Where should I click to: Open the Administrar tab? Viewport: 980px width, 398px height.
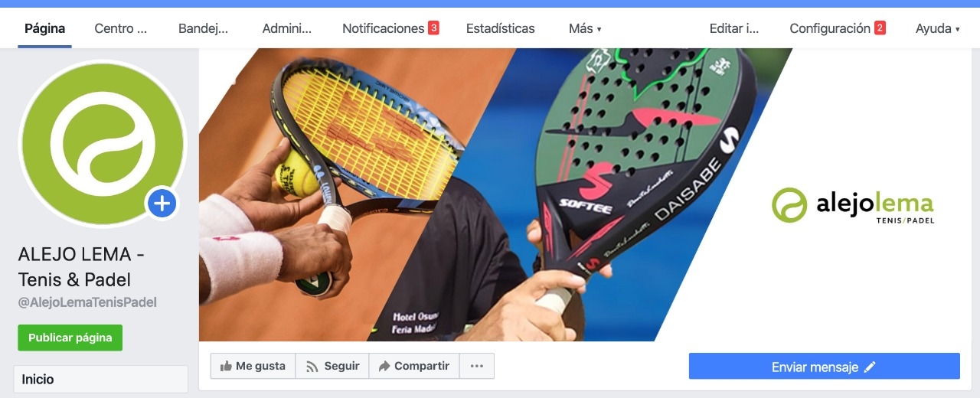pyautogui.click(x=287, y=28)
